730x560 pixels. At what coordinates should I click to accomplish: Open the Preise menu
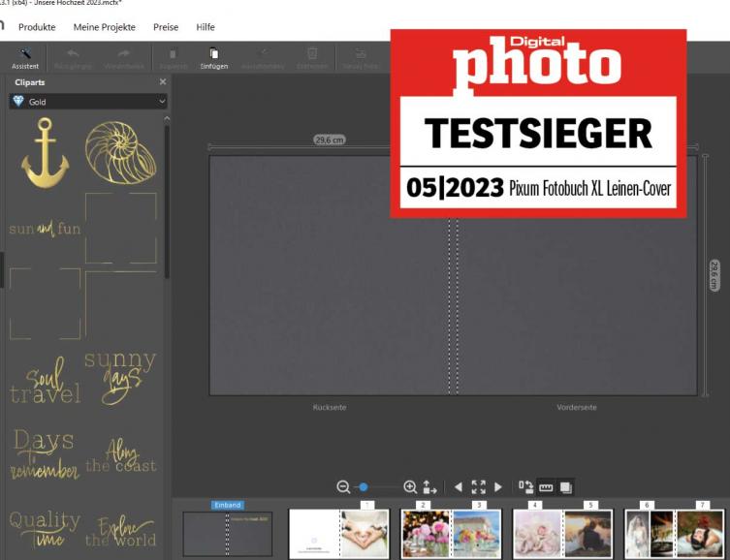point(166,27)
